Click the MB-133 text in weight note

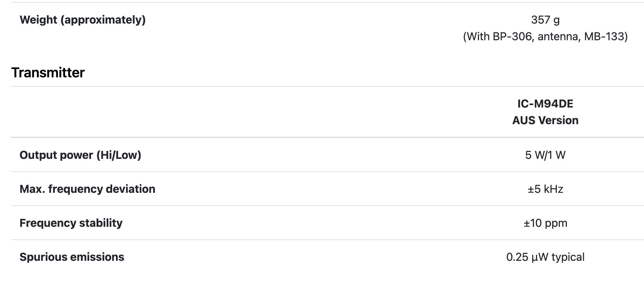click(x=604, y=36)
